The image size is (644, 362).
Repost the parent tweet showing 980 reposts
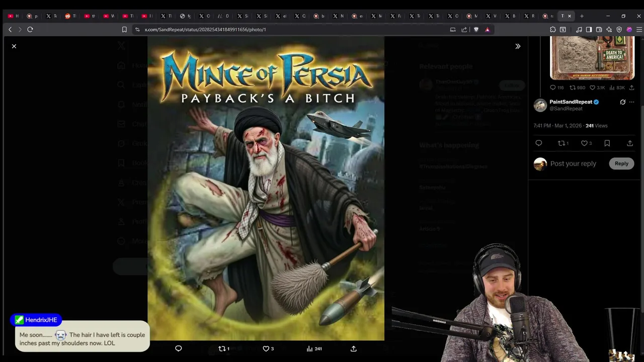tap(577, 87)
